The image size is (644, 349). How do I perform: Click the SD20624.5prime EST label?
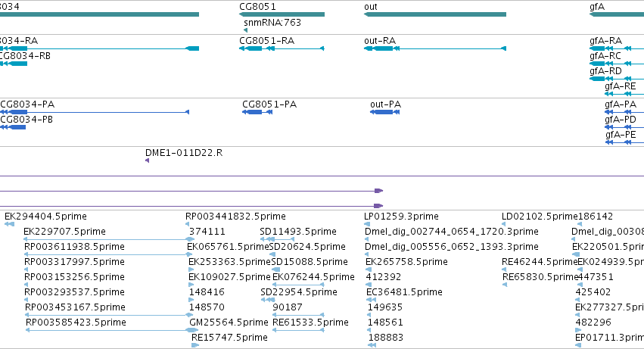click(x=307, y=247)
